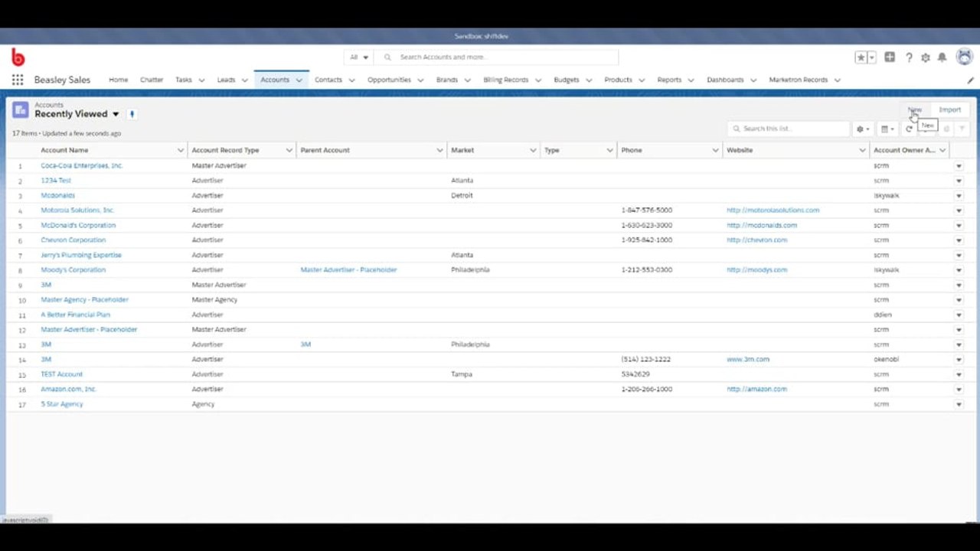This screenshot has width=980, height=551.
Task: Open Jerry's Plumbing Expertise account
Action: point(81,255)
